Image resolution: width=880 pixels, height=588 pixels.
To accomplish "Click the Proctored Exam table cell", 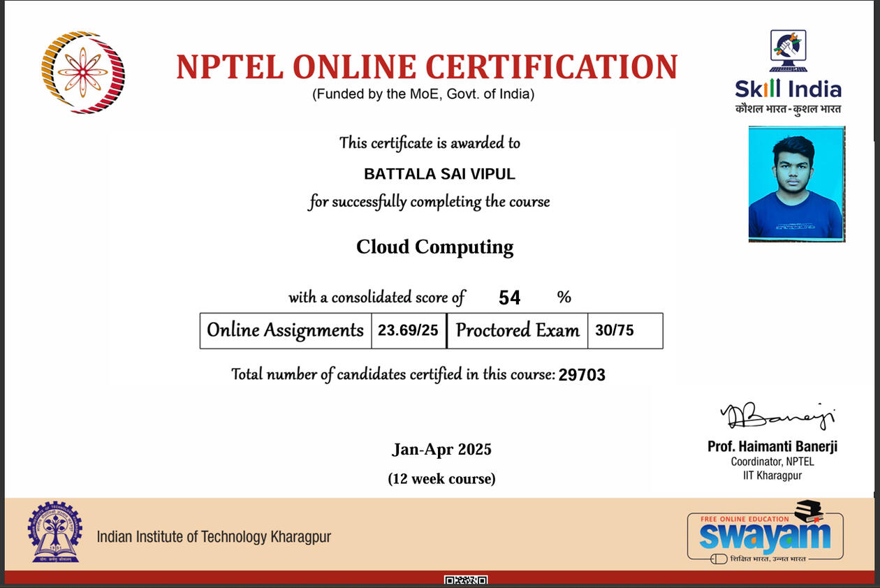I will pos(518,330).
